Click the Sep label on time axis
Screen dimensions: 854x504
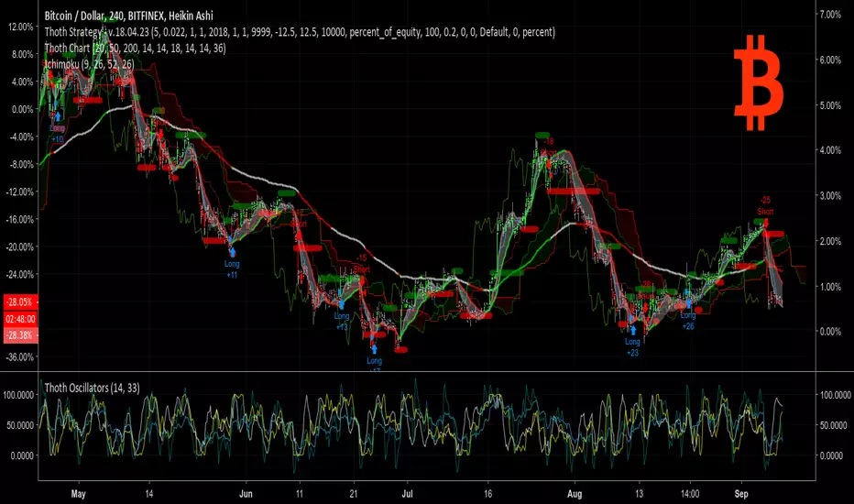(741, 494)
